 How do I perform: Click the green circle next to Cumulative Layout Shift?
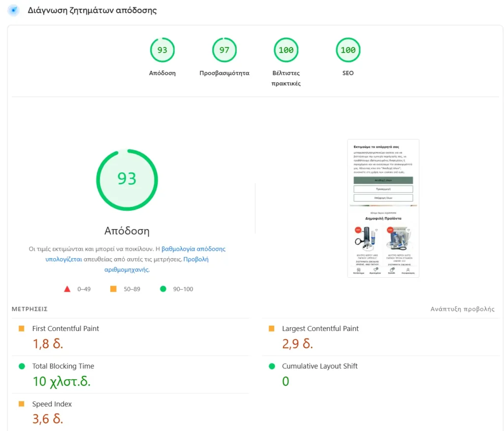[272, 366]
